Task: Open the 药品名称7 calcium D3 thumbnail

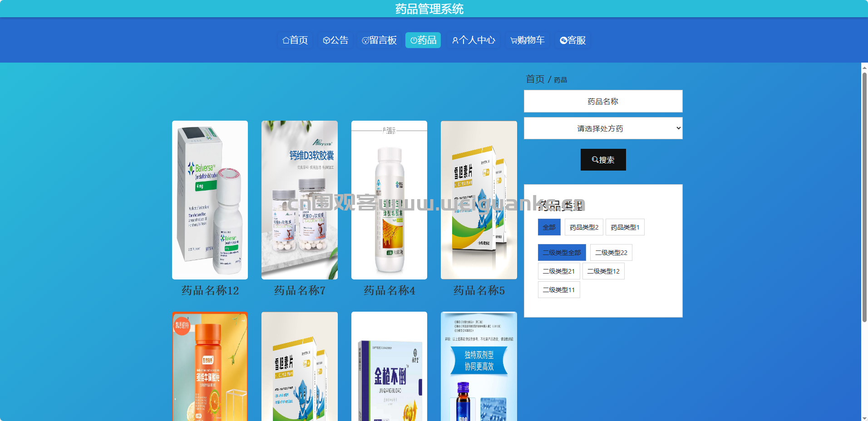Action: click(300, 200)
